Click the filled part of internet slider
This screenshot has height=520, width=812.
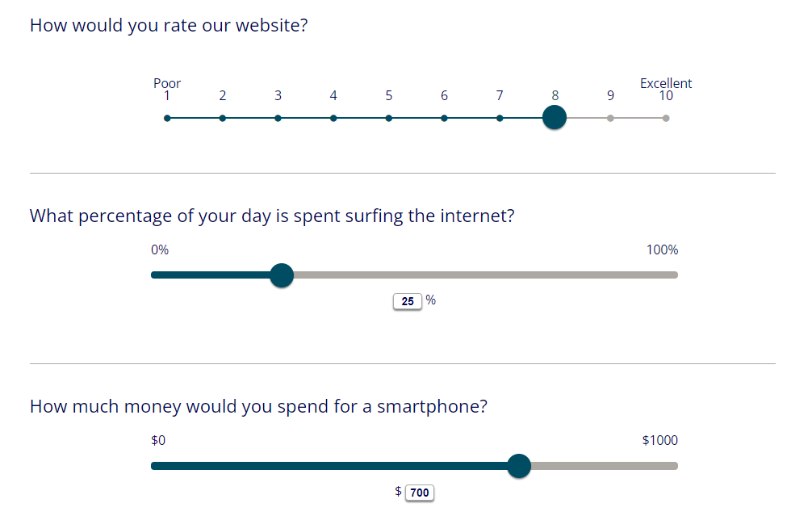[x=210, y=275]
